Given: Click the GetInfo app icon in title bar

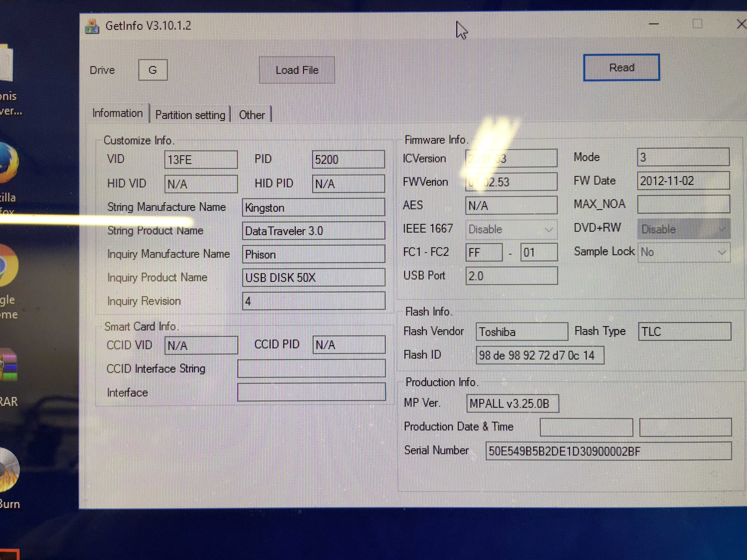Looking at the screenshot, I should pos(92,27).
